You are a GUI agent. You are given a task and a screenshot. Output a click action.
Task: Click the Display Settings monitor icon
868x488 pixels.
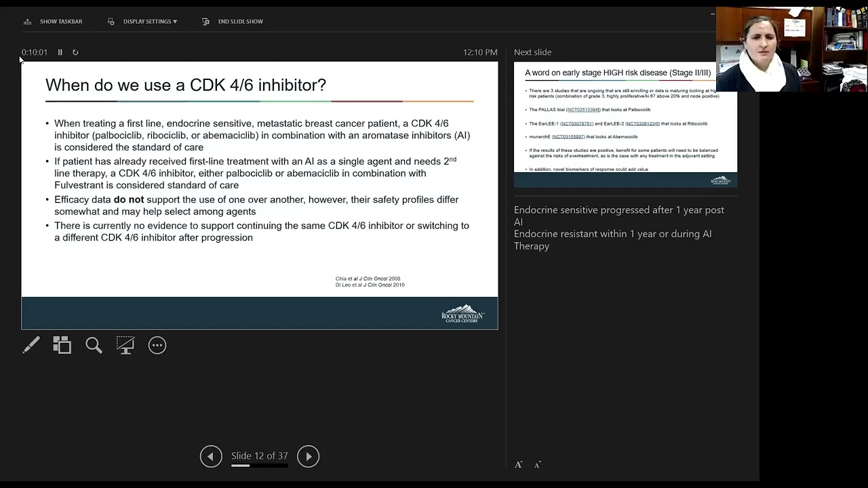pyautogui.click(x=111, y=22)
